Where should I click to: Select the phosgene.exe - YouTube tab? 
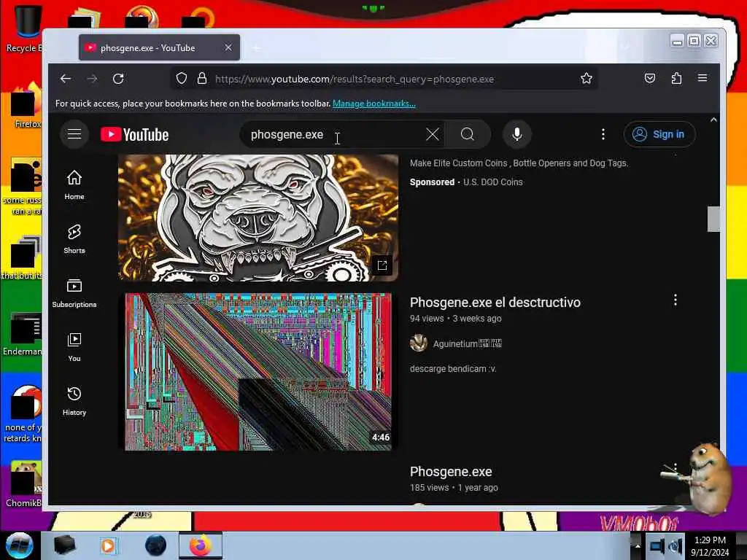coord(159,47)
